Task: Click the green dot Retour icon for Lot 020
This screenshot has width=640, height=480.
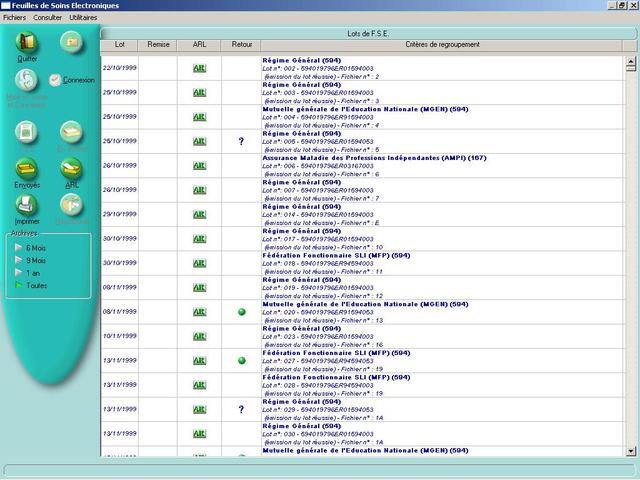Action: coord(242,312)
